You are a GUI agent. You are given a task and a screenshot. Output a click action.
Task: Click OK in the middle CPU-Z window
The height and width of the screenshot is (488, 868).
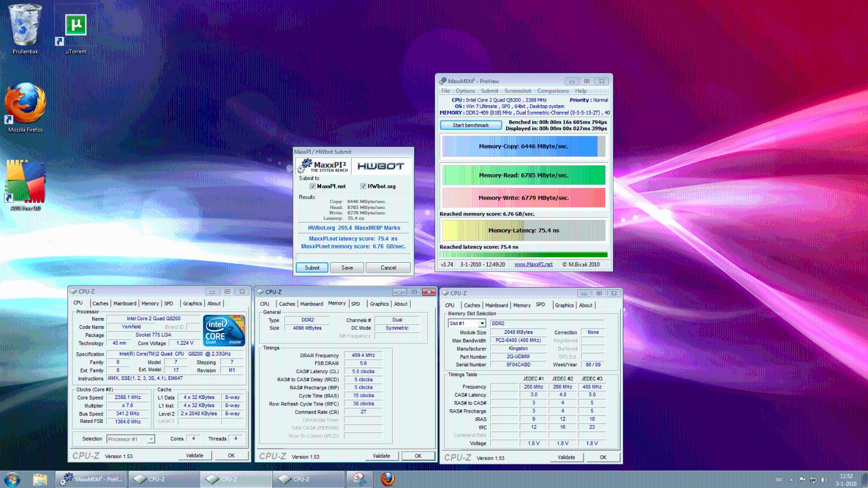coord(418,456)
